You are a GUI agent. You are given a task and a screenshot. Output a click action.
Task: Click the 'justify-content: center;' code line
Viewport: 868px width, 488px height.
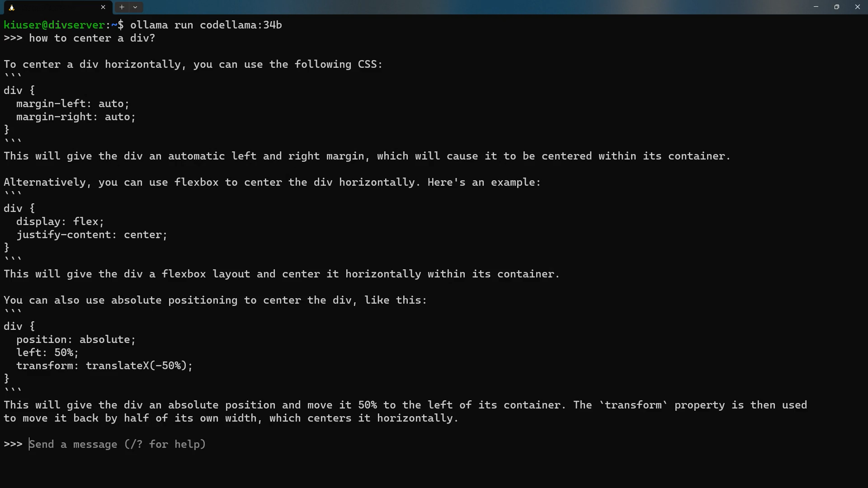click(x=92, y=235)
